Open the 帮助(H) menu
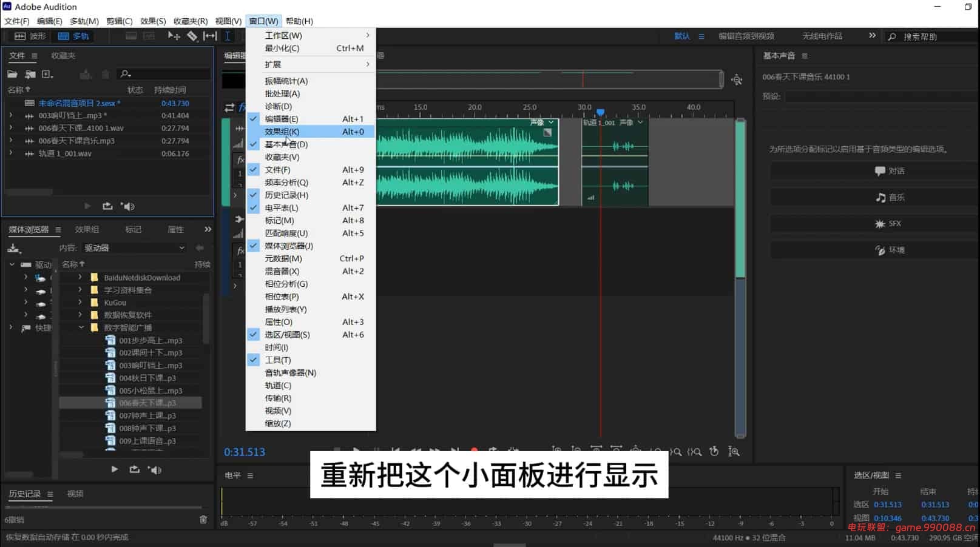This screenshot has width=980, height=547. point(299,21)
